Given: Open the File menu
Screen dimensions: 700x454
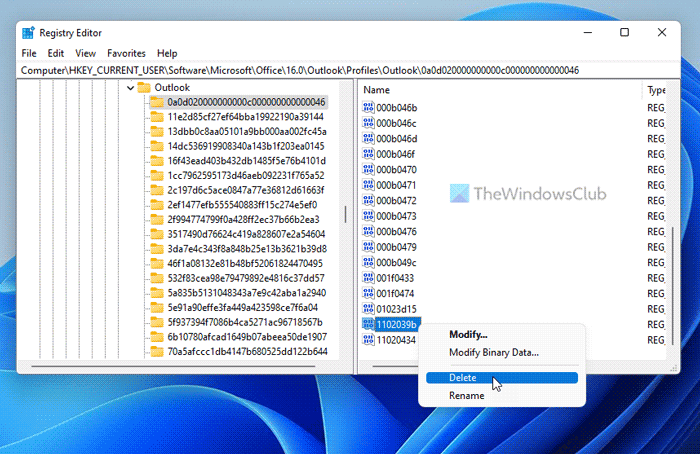Looking at the screenshot, I should point(29,53).
